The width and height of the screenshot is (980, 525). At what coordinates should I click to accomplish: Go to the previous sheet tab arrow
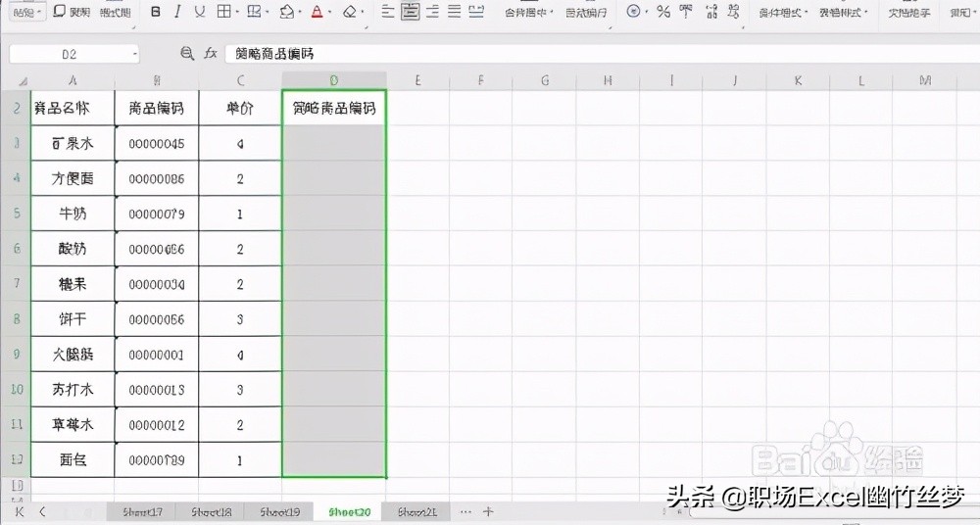click(x=42, y=512)
